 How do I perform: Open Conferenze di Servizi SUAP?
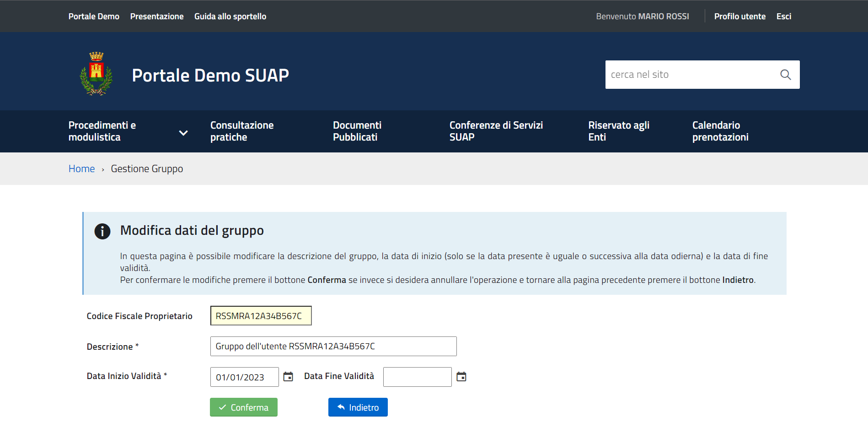(496, 131)
